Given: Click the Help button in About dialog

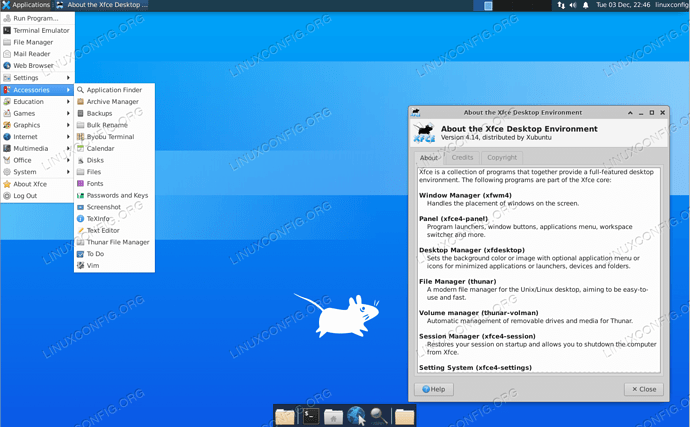Looking at the screenshot, I should (x=434, y=389).
